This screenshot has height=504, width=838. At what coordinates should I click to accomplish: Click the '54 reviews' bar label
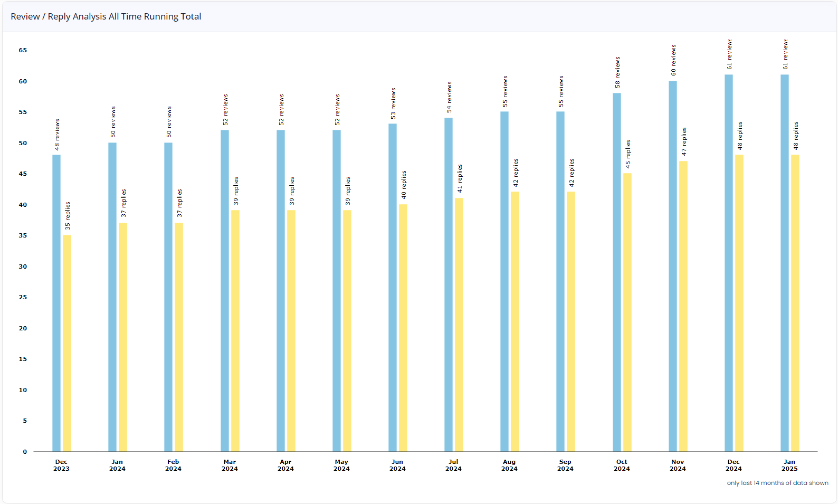pyautogui.click(x=449, y=97)
